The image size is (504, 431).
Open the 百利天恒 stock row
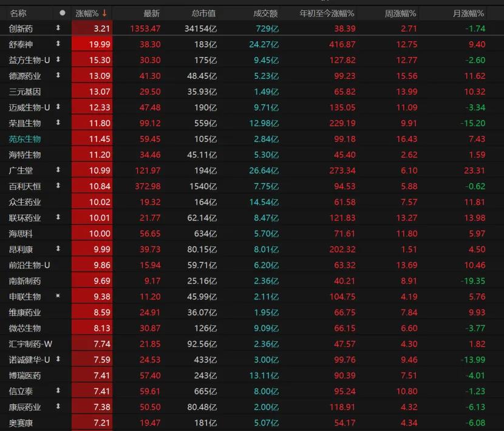click(x=25, y=186)
